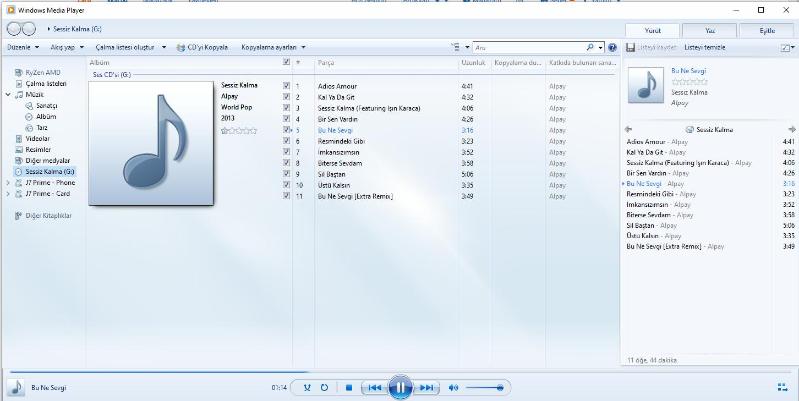799x401 pixels.
Task: Open the Düzenle dropdown menu
Action: click(x=20, y=47)
